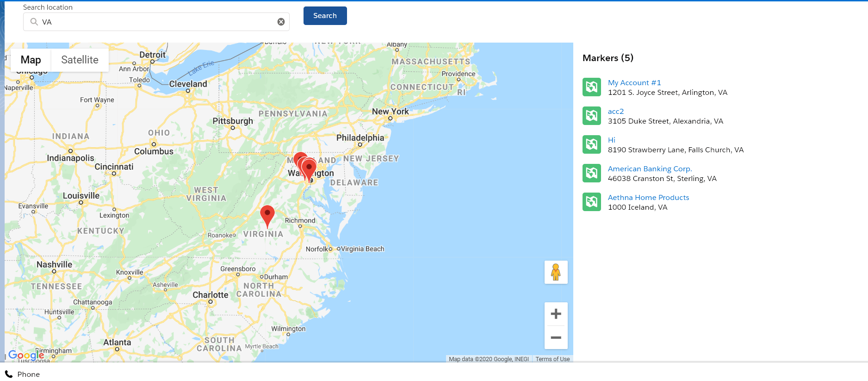This screenshot has width=868, height=381.
Task: Click the Pittsburgh label on the map
Action: coord(233,121)
